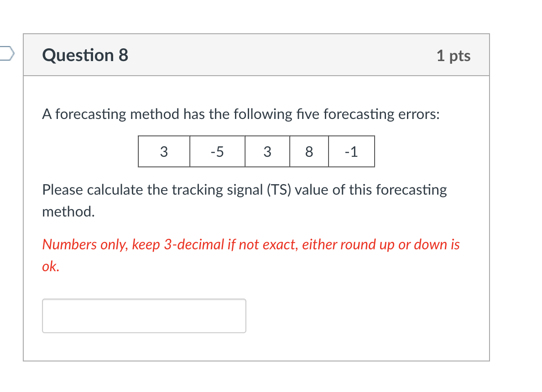This screenshot has width=542, height=392.
Task: Select the answer input box
Action: point(144,315)
